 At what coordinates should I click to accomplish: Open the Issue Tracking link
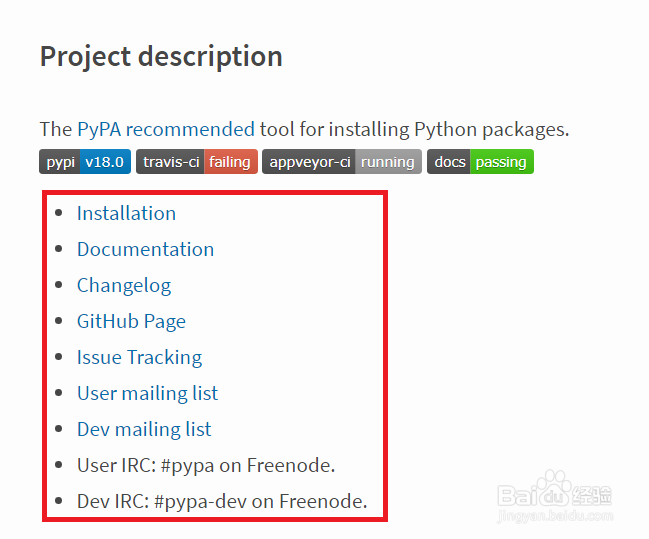pos(139,357)
